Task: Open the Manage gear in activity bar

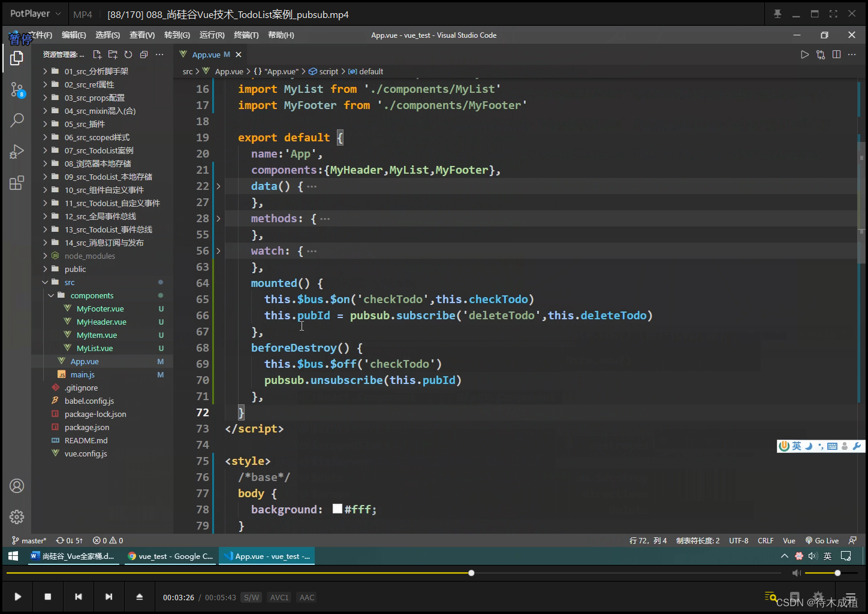Action: click(17, 516)
